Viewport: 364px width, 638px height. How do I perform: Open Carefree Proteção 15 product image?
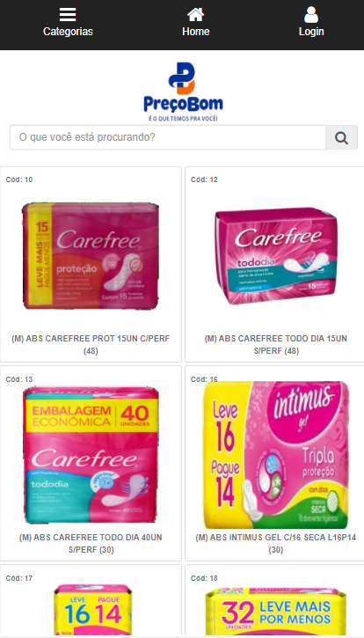91,256
